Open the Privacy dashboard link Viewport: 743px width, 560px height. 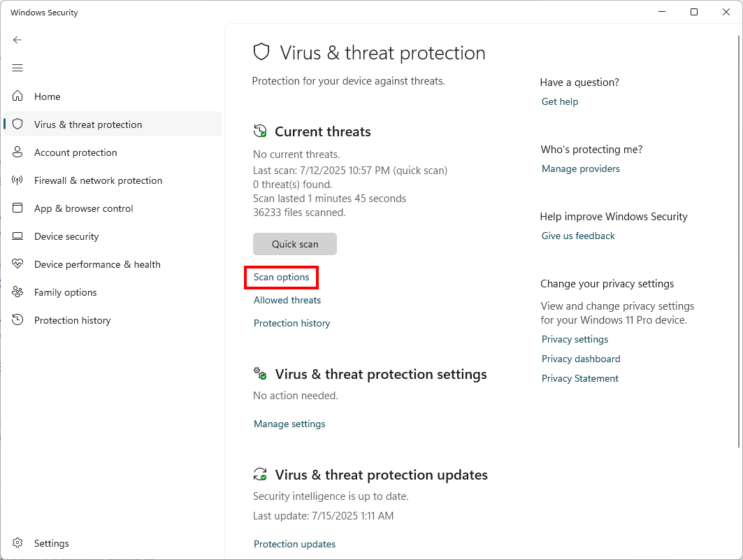click(x=581, y=359)
